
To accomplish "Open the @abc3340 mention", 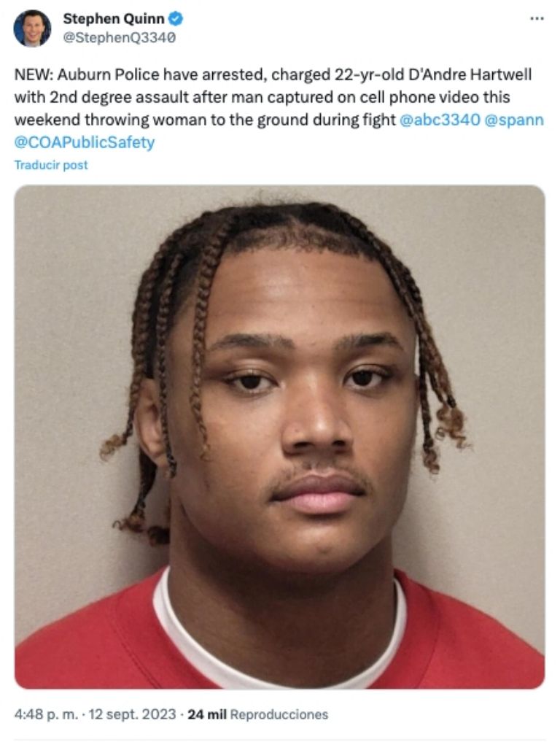I will tap(440, 120).
